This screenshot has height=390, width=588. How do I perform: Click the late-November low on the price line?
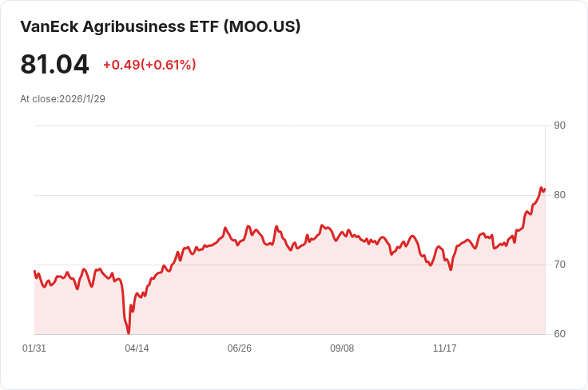tap(451, 269)
